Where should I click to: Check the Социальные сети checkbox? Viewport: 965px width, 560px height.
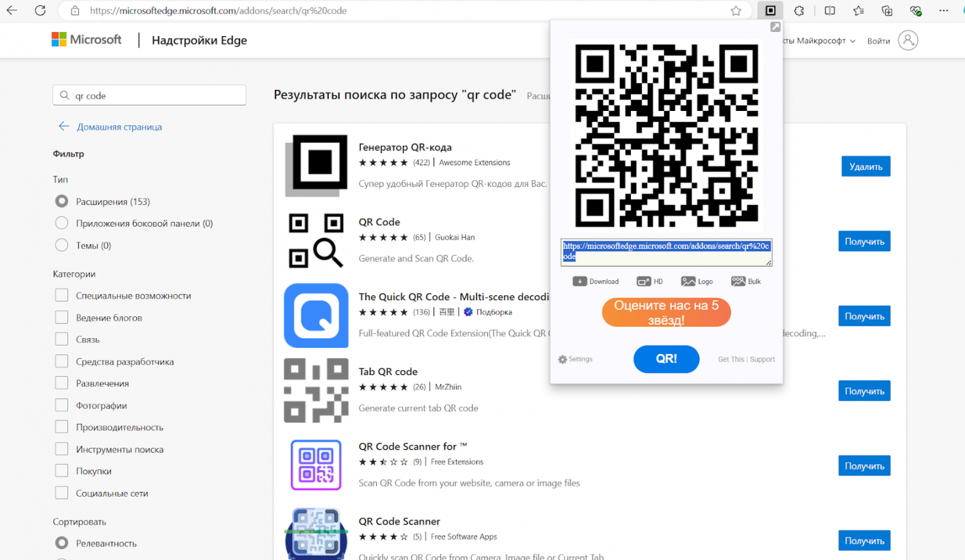pyautogui.click(x=62, y=493)
